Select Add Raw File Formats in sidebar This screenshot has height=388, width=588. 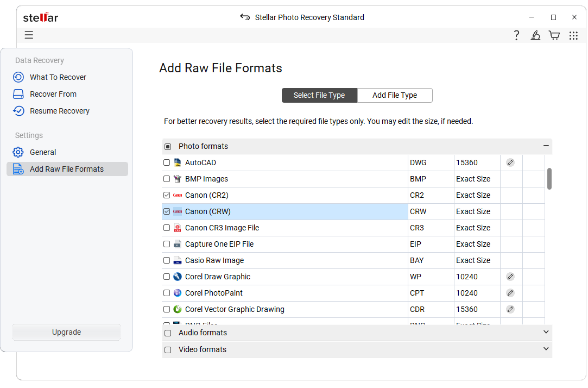pos(67,169)
